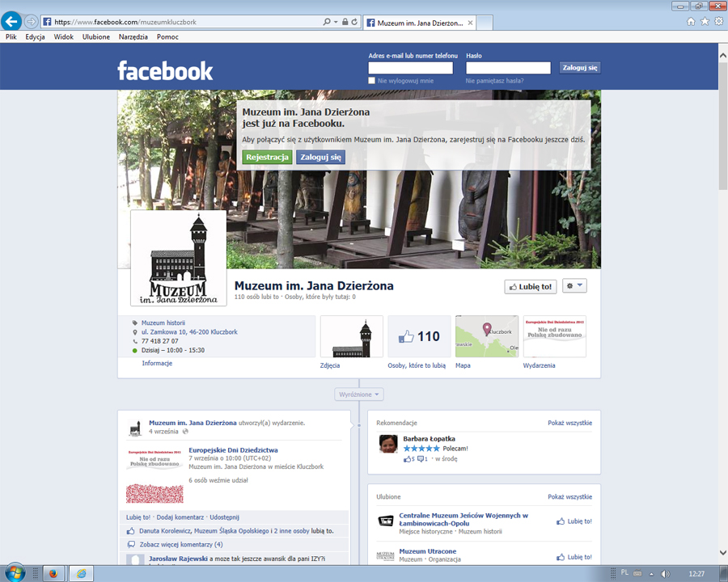Screen dimensions: 728x582
Task: Click Pokaż wszystkie in Rekomendacje
Action: tap(569, 423)
